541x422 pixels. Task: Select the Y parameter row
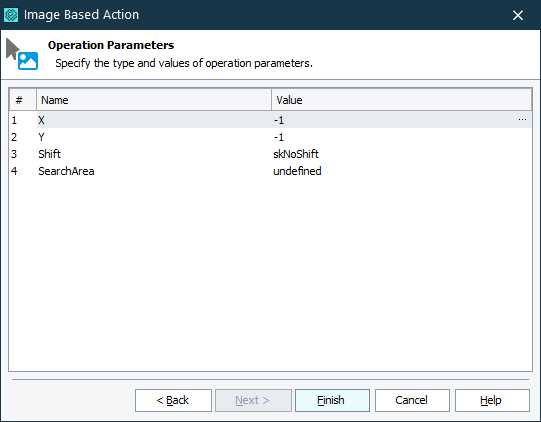coord(270,137)
